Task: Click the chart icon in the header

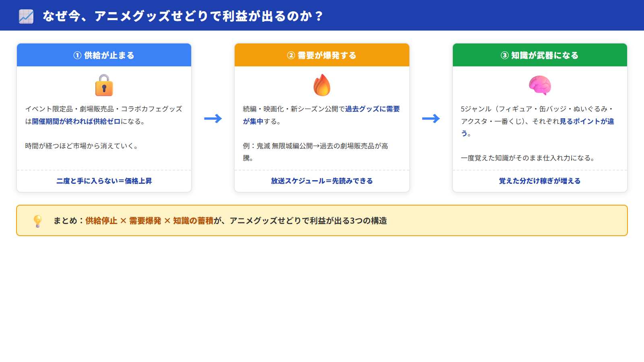Action: point(25,17)
